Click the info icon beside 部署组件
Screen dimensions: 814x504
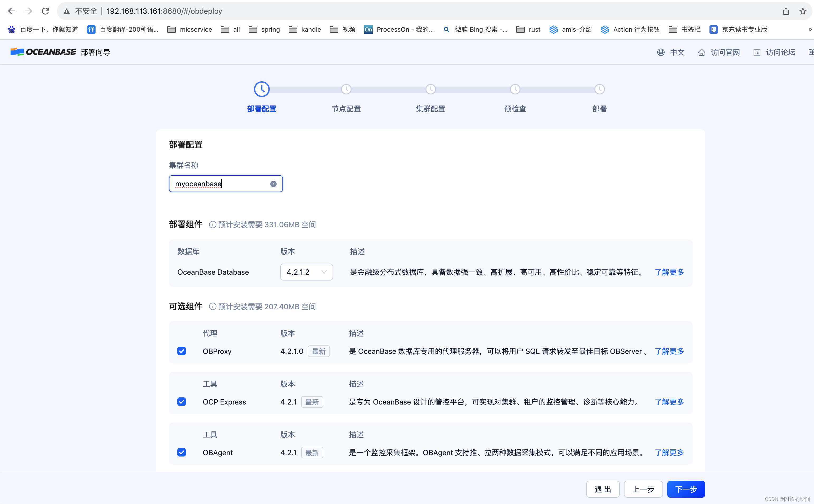(212, 225)
